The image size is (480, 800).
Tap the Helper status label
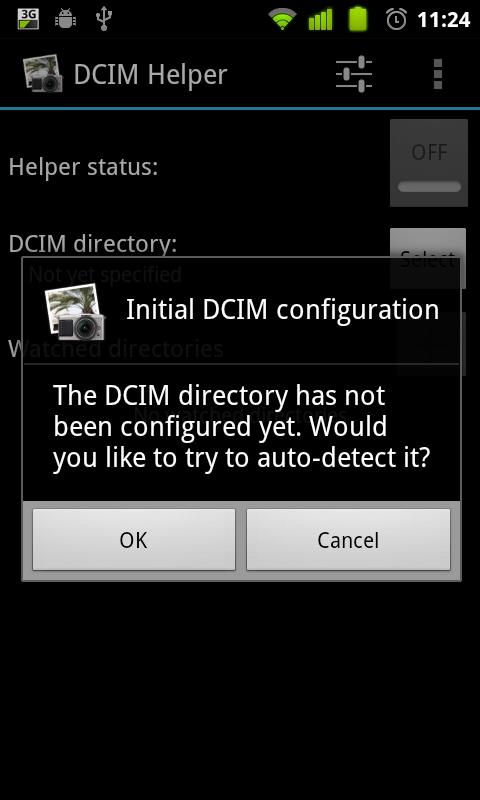pyautogui.click(x=84, y=167)
